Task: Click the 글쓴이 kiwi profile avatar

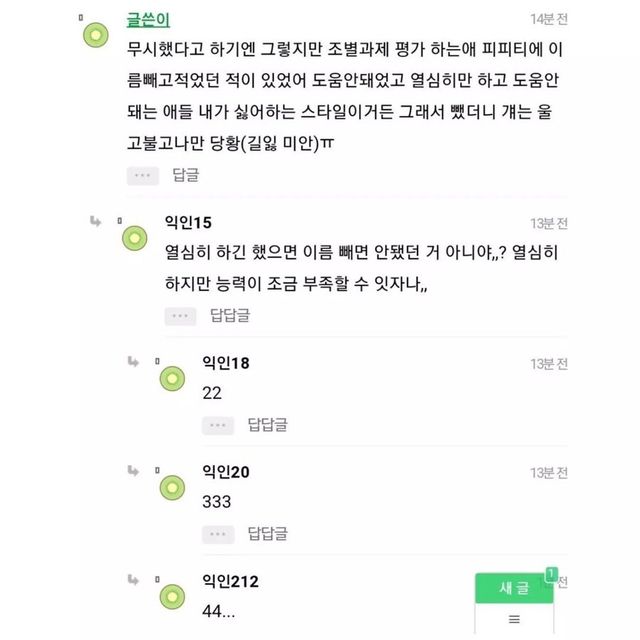Action: (x=96, y=36)
